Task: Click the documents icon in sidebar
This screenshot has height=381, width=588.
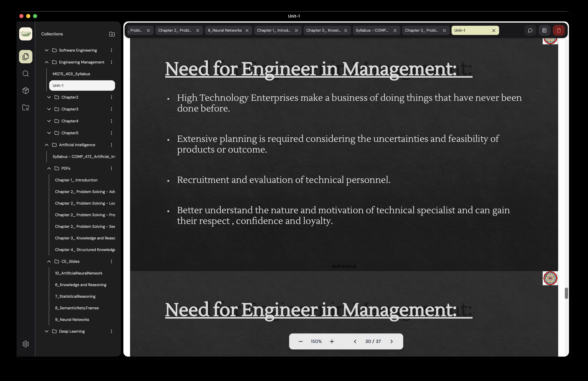Action: 26,57
